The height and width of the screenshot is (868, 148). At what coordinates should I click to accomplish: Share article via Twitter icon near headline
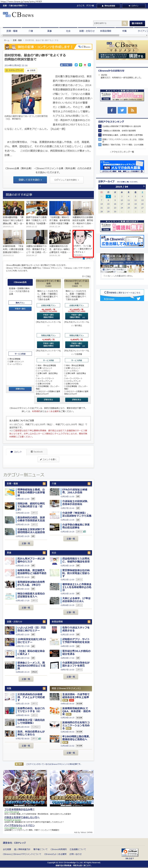tap(76, 65)
